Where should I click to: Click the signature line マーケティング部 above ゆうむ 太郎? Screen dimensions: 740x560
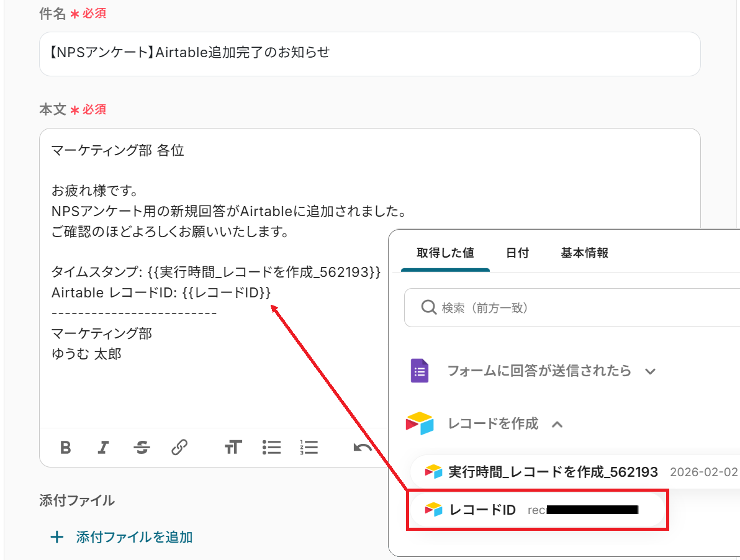101,333
